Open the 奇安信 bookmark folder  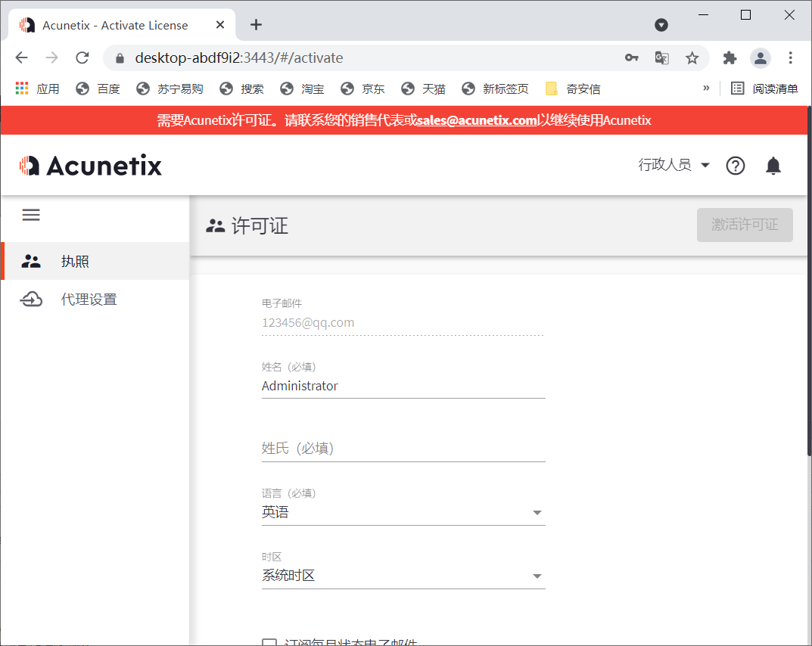(573, 89)
